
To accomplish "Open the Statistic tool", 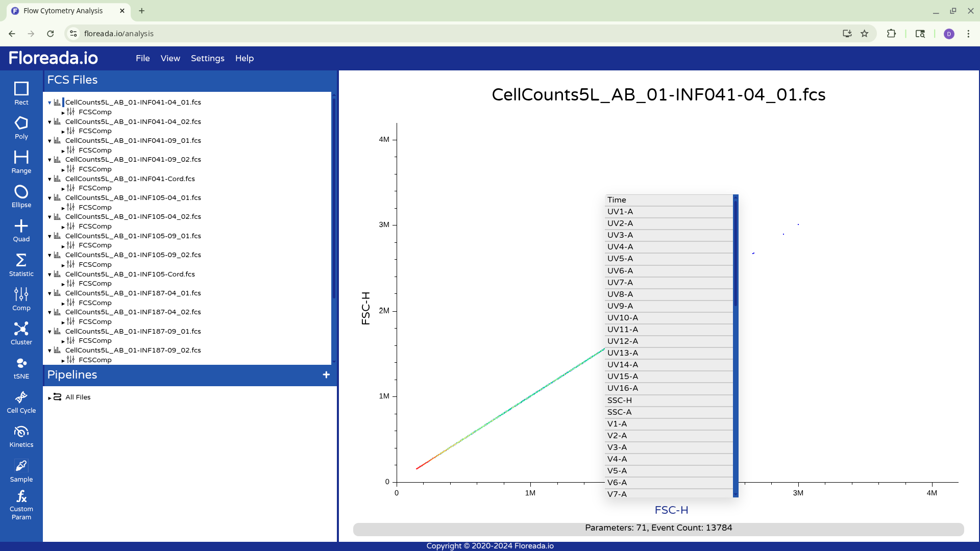I will (x=21, y=265).
